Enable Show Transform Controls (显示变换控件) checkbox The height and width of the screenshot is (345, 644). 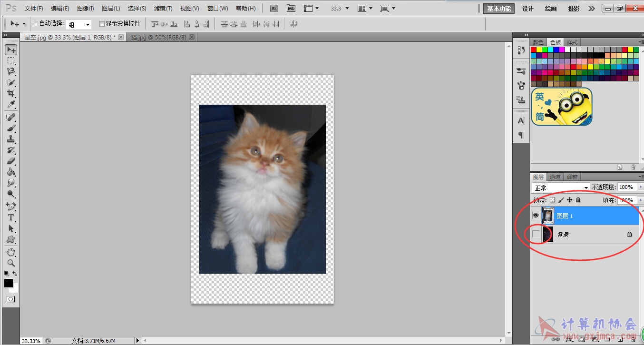(102, 23)
